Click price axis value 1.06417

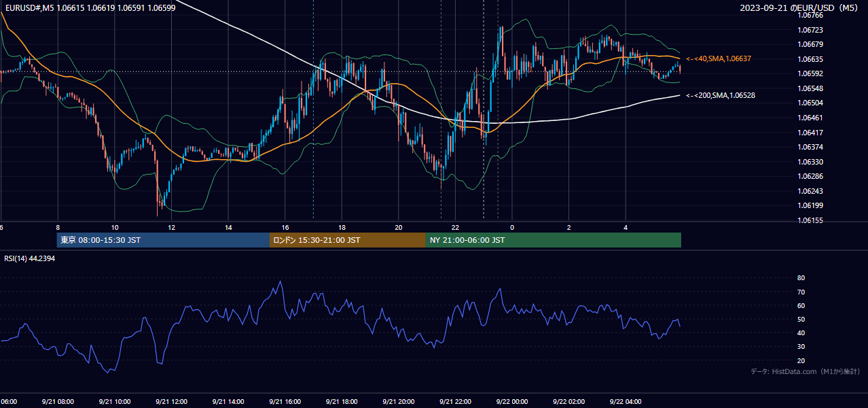[810, 133]
